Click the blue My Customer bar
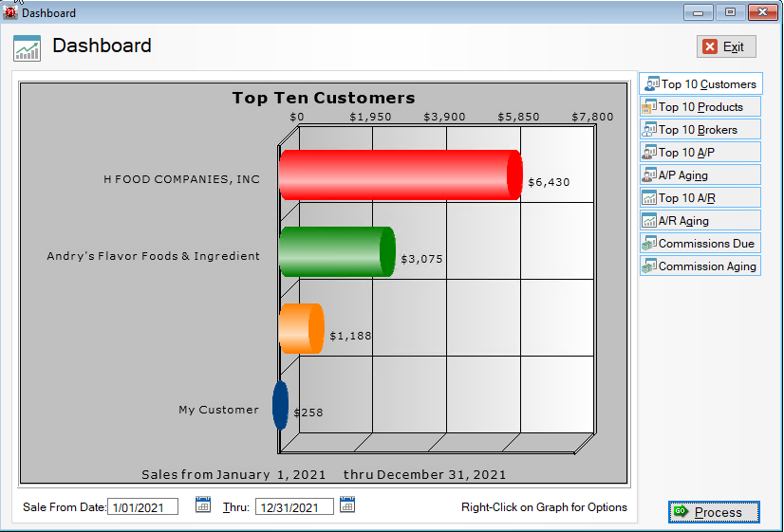The width and height of the screenshot is (784, 532). (281, 405)
